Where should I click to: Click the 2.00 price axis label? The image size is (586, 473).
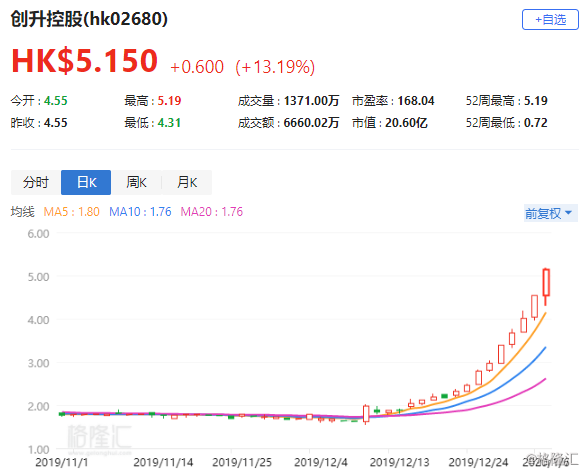pos(38,406)
